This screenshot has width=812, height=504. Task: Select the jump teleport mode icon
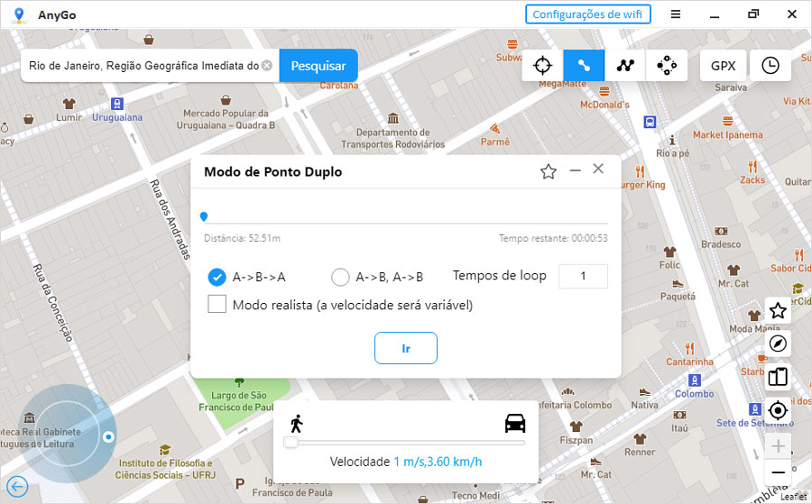(x=667, y=66)
